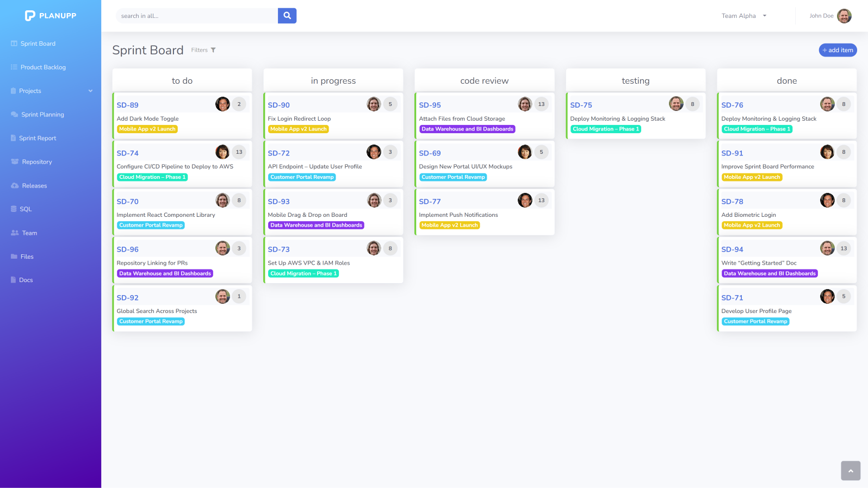Click 'Fix Login Redirect Loop' title
The height and width of the screenshot is (488, 868).
click(x=299, y=118)
